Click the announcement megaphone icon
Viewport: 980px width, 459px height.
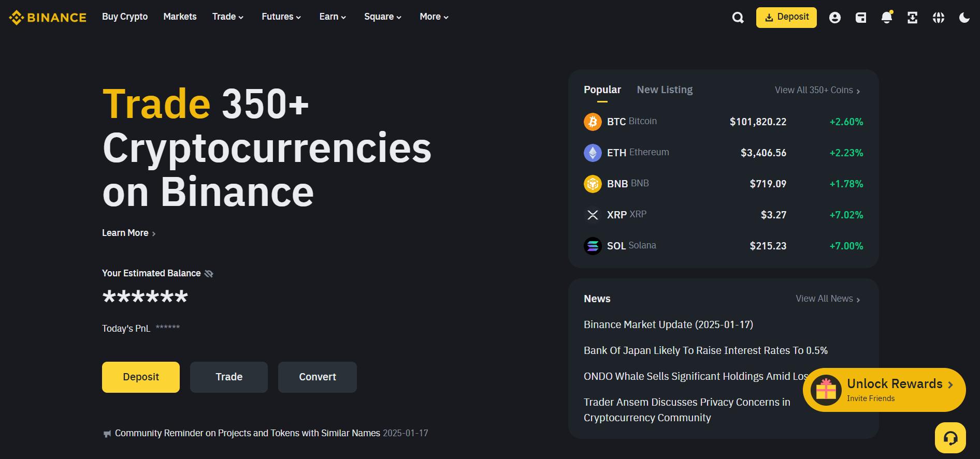coord(107,434)
